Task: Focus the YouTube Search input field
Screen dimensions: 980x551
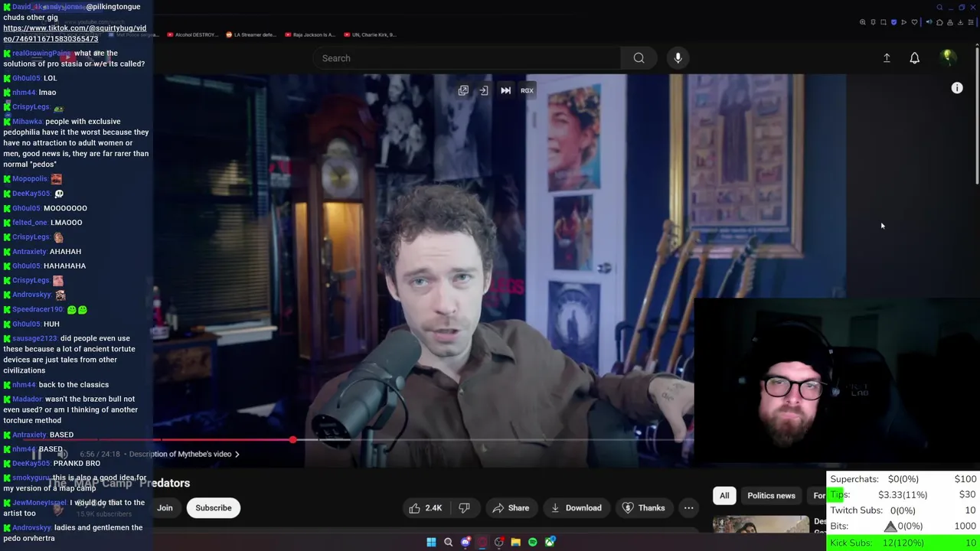Action: click(467, 58)
